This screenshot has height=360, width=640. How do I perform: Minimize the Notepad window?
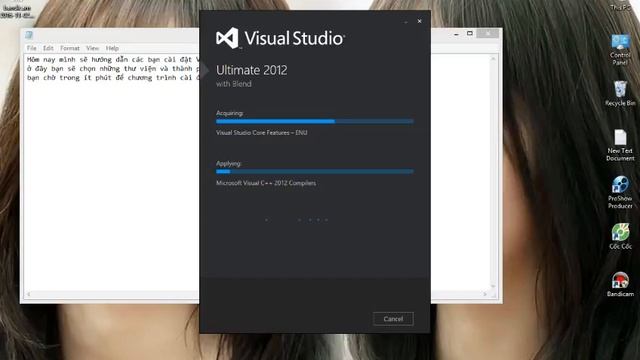click(456, 34)
